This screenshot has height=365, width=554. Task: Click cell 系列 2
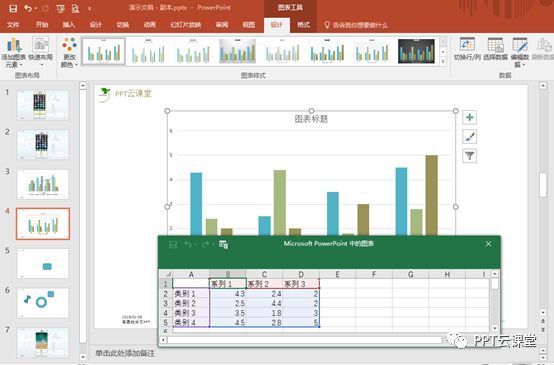click(264, 284)
